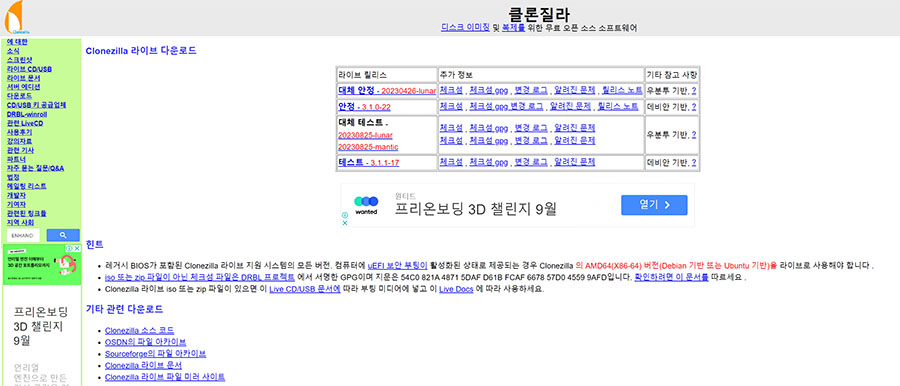Click the banner ad headline 프리온보딩 3D 챌린지 9월

coord(476,210)
